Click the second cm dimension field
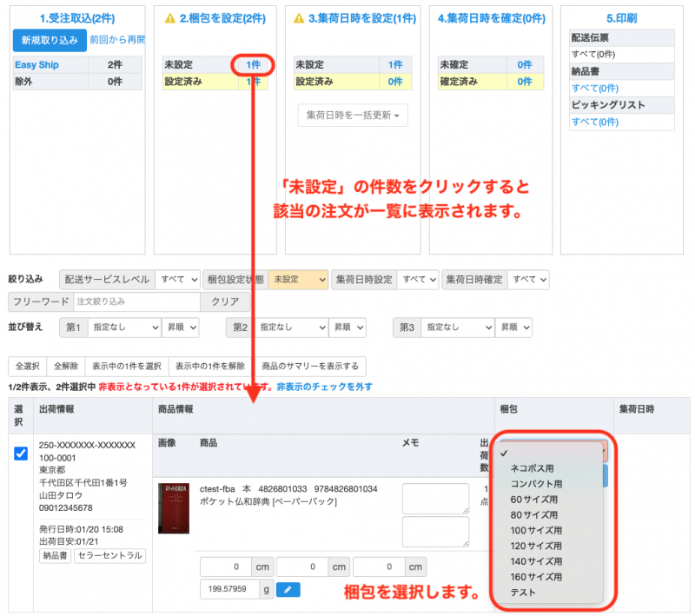This screenshot has height=616, width=695. (302, 566)
